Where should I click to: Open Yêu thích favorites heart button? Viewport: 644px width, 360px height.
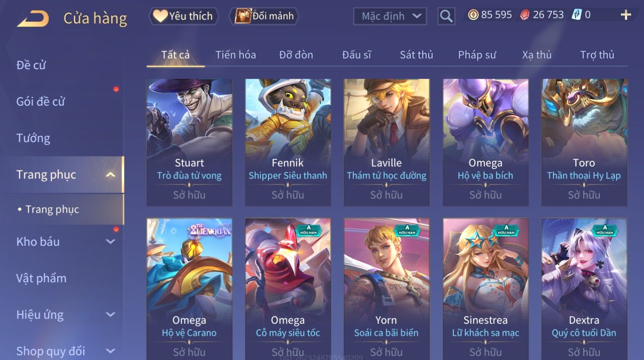tap(184, 16)
